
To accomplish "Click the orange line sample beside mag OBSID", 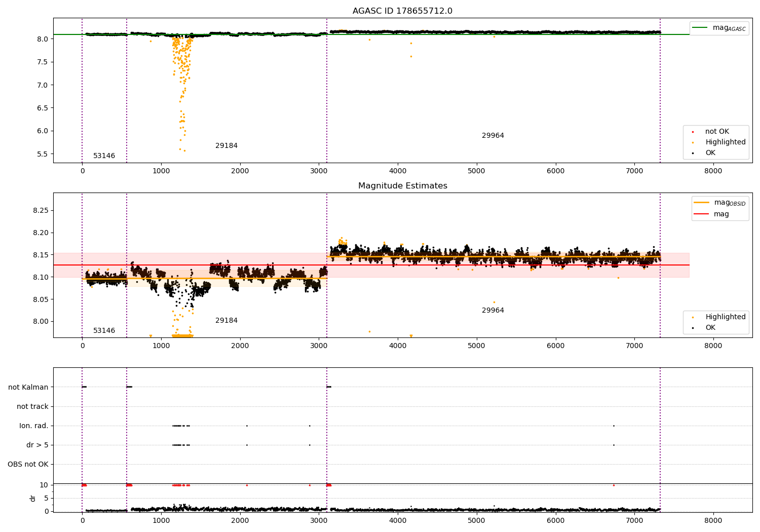I will pos(702,203).
